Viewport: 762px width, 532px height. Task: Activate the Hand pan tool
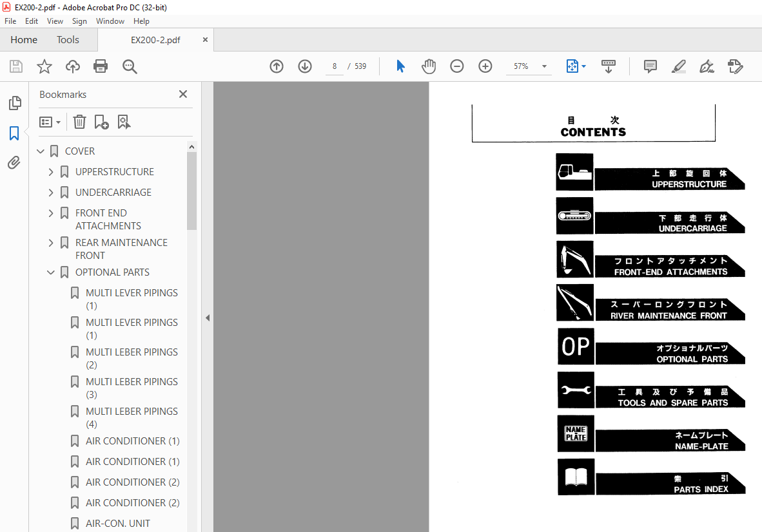click(429, 66)
